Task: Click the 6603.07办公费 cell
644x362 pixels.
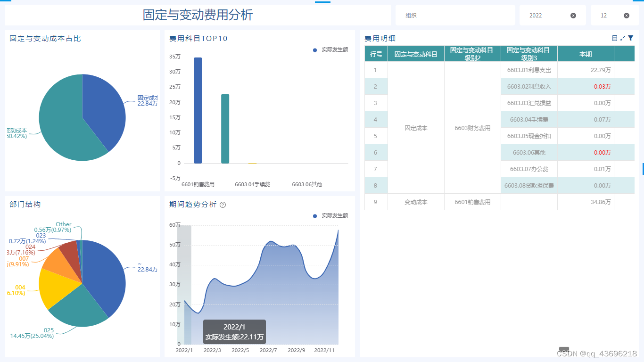Action: click(x=529, y=169)
